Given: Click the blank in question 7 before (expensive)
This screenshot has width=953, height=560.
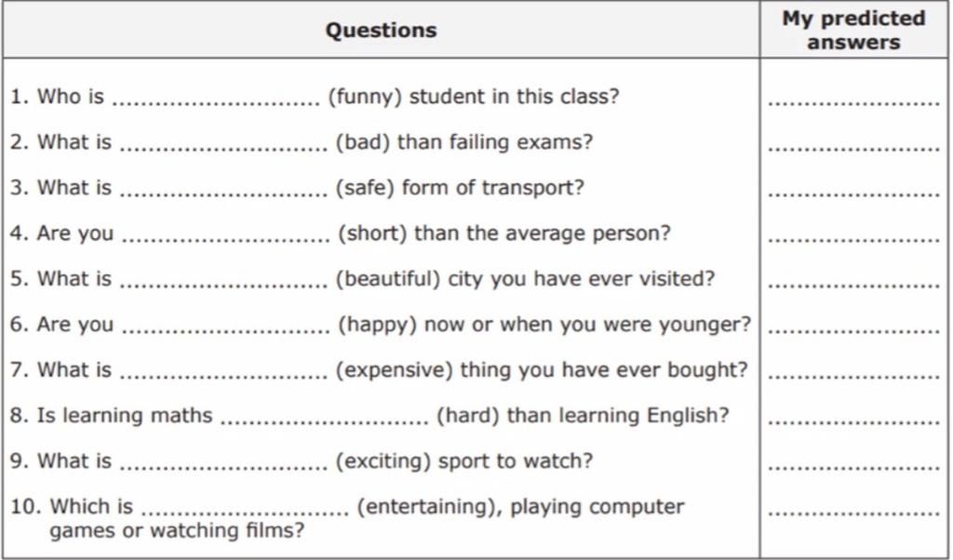Looking at the screenshot, I should [x=223, y=373].
